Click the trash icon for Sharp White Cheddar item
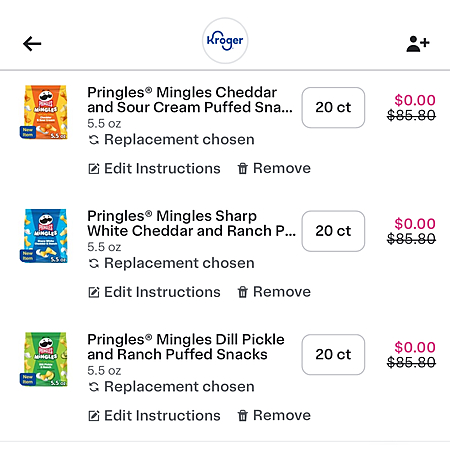Viewport: 450px width, 450px height. pos(242,292)
